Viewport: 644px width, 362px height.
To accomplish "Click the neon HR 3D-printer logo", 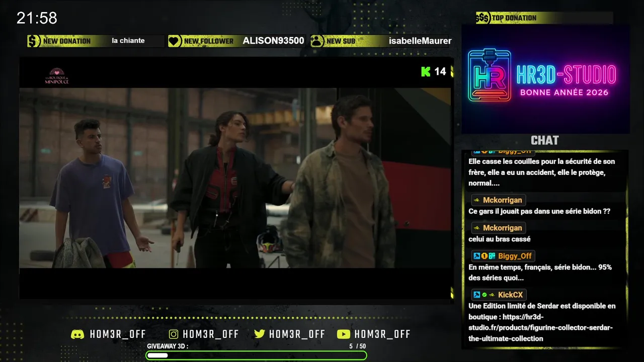I will coord(489,75).
